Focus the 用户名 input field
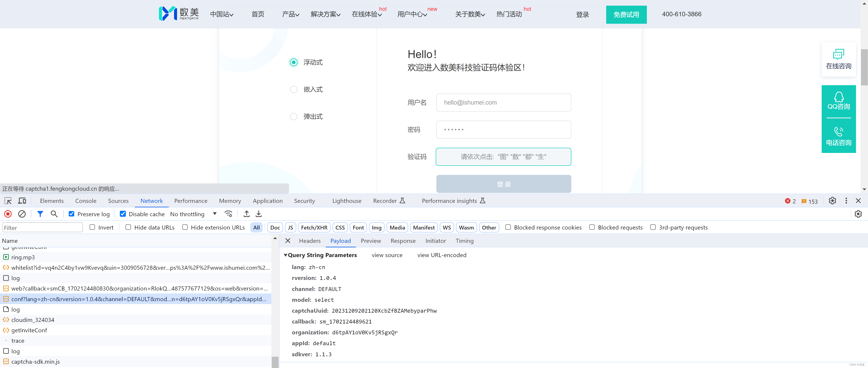The width and height of the screenshot is (868, 368). coord(504,102)
